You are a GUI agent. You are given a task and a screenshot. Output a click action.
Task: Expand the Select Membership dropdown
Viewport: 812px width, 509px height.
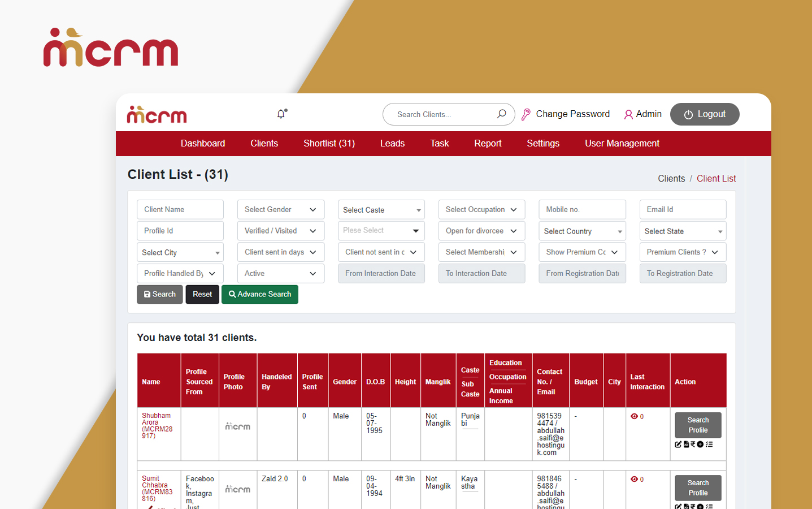(x=481, y=252)
